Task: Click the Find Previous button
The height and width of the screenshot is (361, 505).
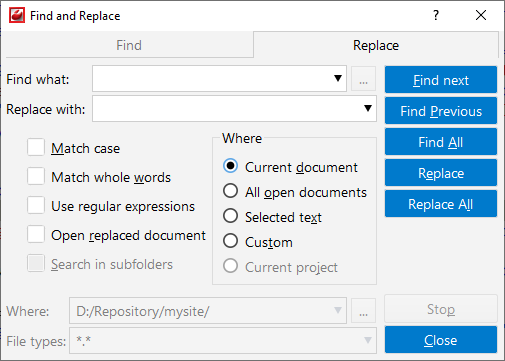Action: pos(441,111)
